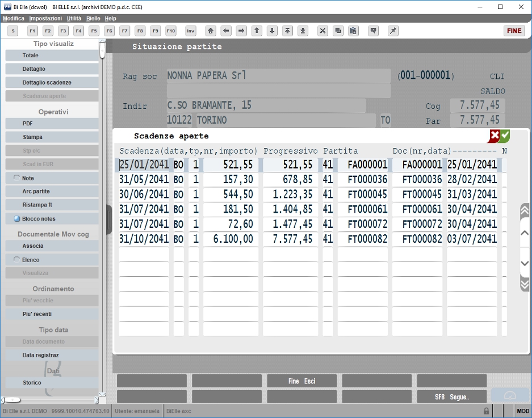532x418 pixels.
Task: Click the home arrow toolbar icon
Action: click(x=211, y=31)
